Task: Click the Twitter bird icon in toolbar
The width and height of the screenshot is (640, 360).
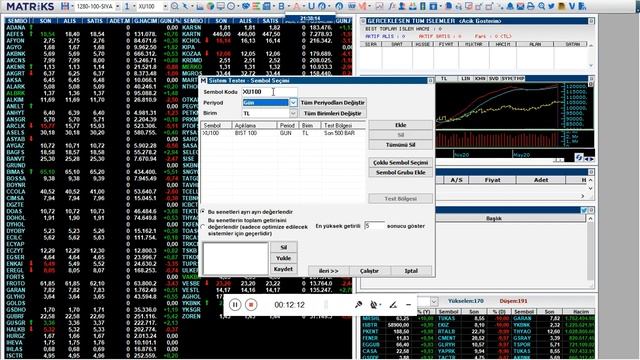Action: click(551, 7)
